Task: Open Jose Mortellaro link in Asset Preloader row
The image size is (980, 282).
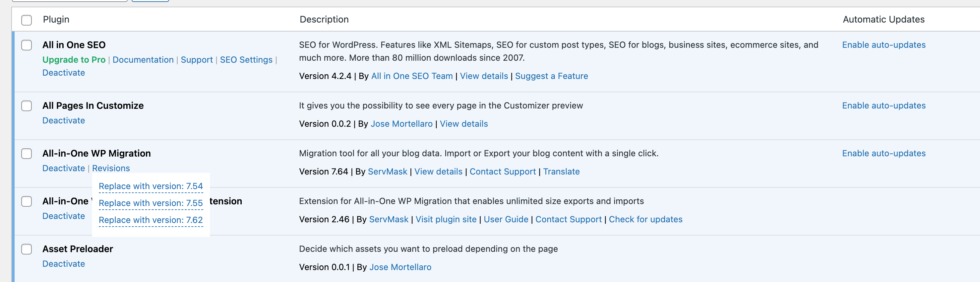Action: click(x=400, y=267)
